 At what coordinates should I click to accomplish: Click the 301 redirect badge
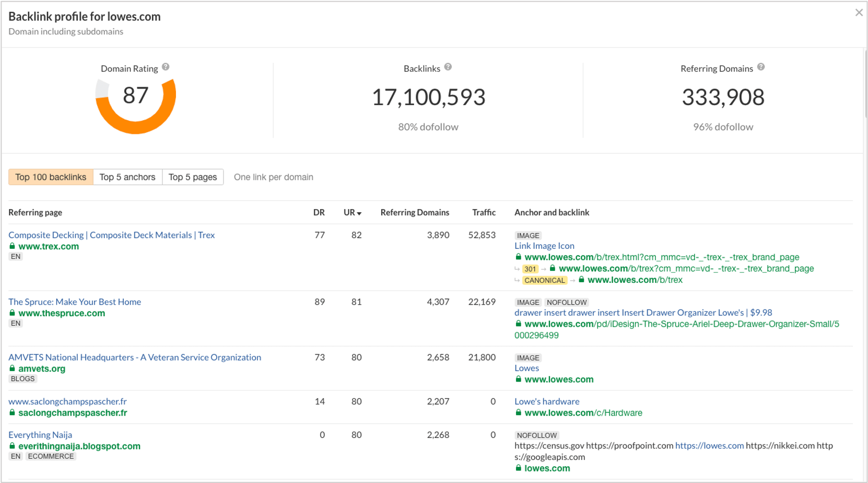click(x=530, y=269)
